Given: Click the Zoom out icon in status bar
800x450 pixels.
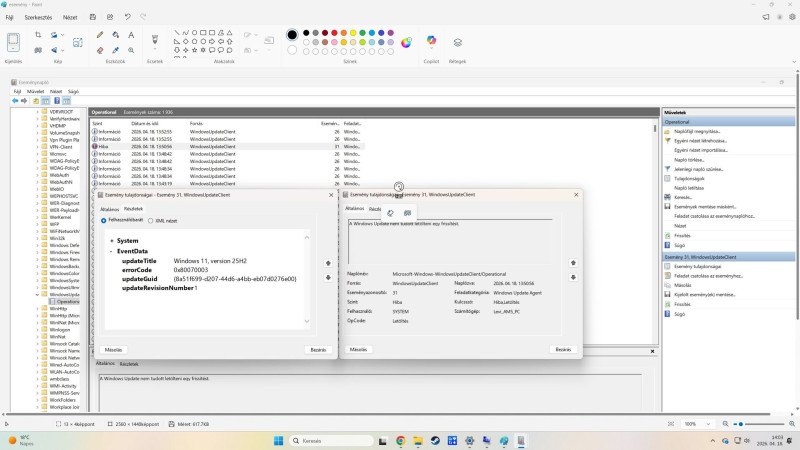Looking at the screenshot, I should (726, 424).
